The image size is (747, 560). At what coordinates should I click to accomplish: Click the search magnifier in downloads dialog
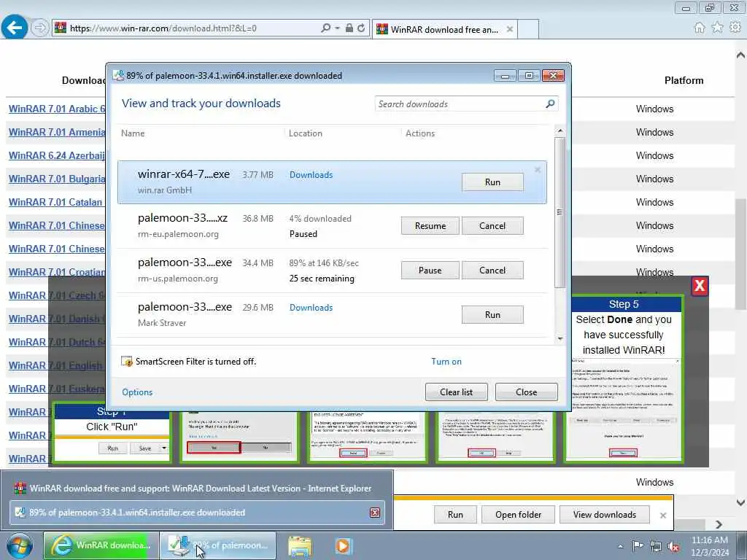(550, 104)
